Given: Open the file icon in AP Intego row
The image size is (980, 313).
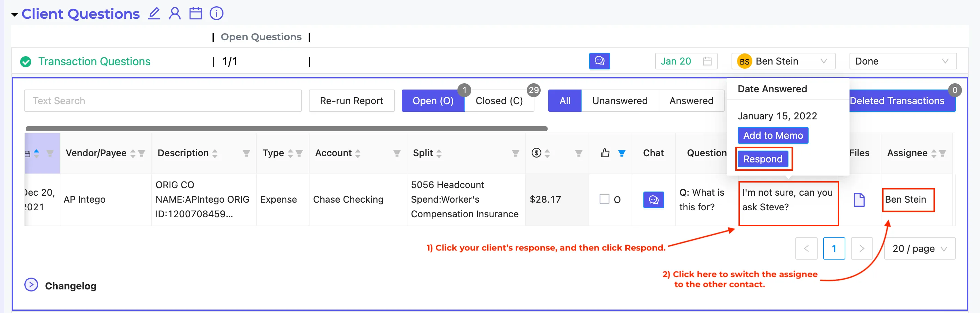Looking at the screenshot, I should (859, 200).
